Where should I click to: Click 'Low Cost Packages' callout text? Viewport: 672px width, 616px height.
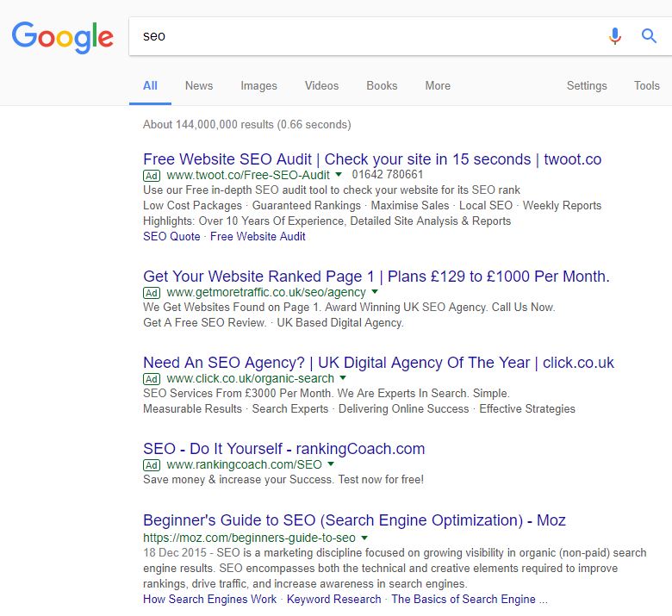(x=192, y=206)
